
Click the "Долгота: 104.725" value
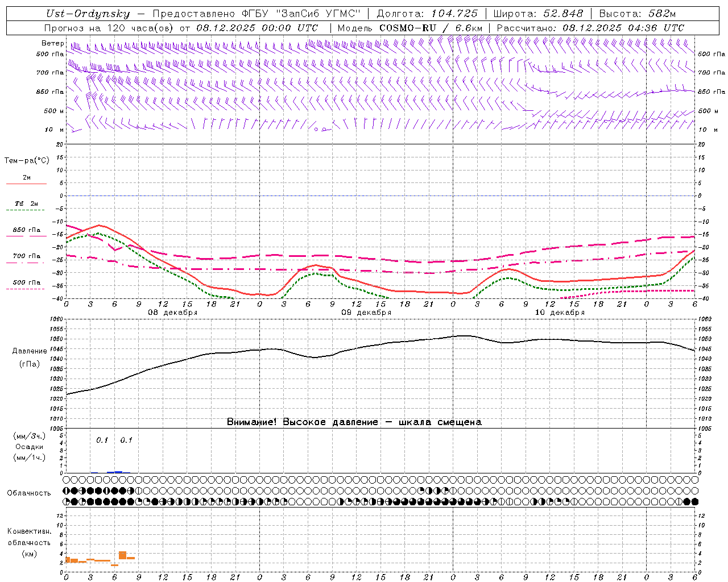pyautogui.click(x=427, y=14)
